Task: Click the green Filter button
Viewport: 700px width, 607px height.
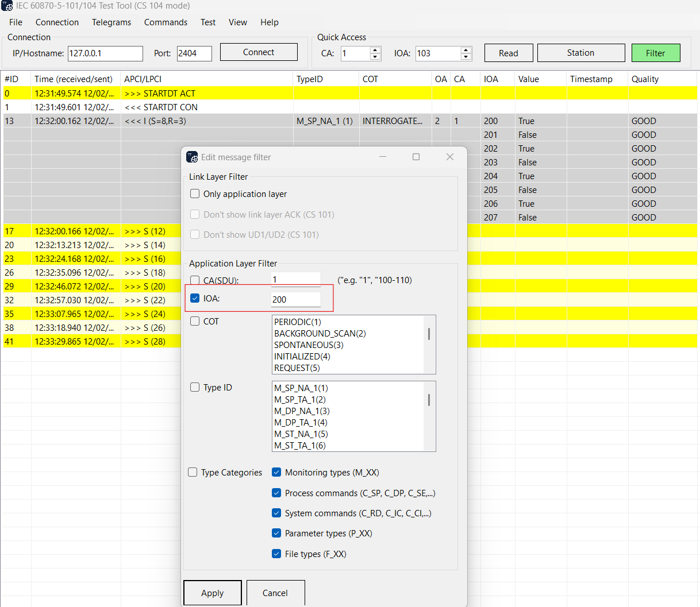Action: [x=655, y=53]
